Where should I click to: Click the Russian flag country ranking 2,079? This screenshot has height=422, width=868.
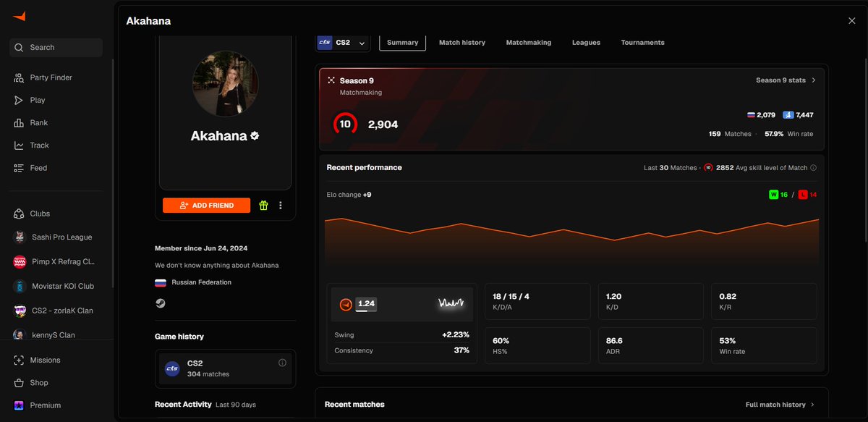761,115
